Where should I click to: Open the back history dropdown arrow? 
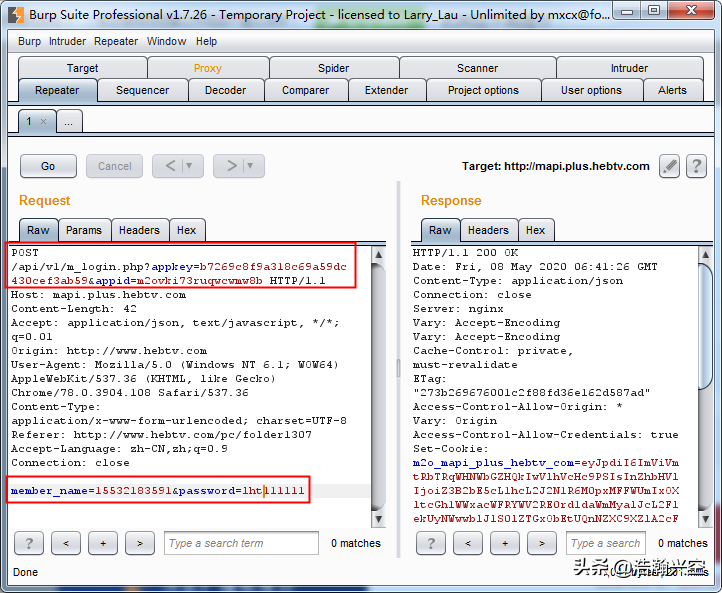click(189, 166)
